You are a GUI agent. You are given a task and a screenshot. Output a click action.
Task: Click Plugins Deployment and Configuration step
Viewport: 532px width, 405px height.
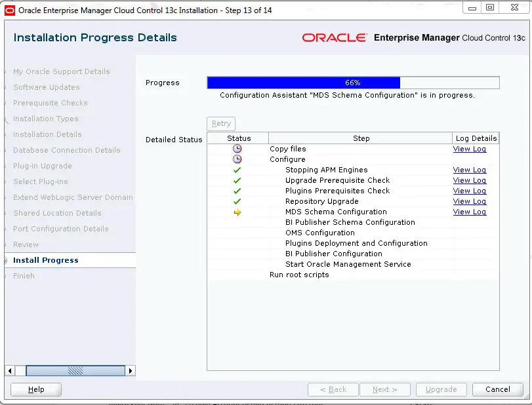(x=356, y=243)
